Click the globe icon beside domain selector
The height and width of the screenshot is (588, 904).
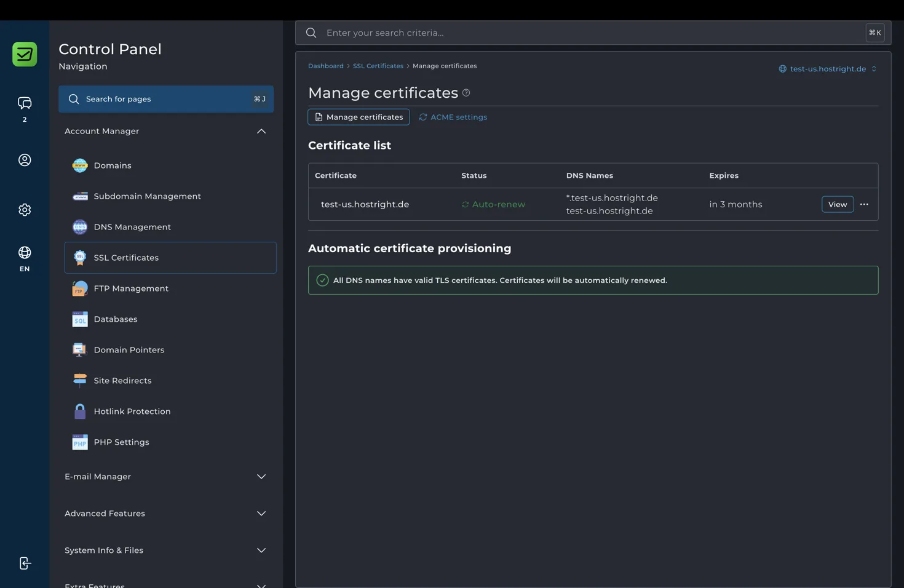tap(783, 69)
